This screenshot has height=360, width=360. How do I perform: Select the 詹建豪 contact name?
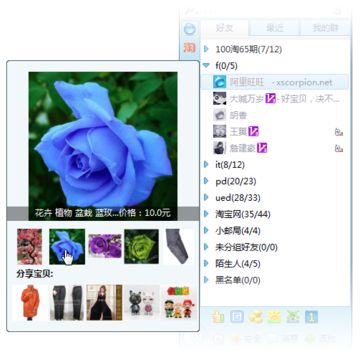pyautogui.click(x=242, y=148)
